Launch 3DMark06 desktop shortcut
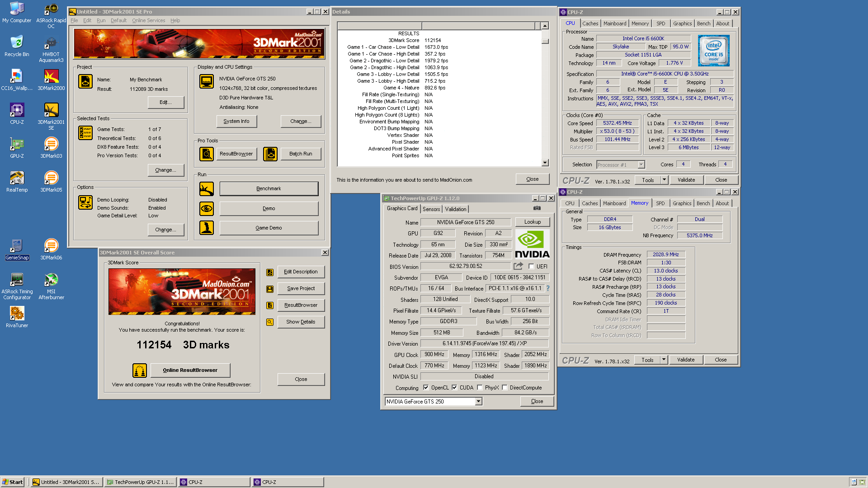This screenshot has width=868, height=488. pos(51,249)
